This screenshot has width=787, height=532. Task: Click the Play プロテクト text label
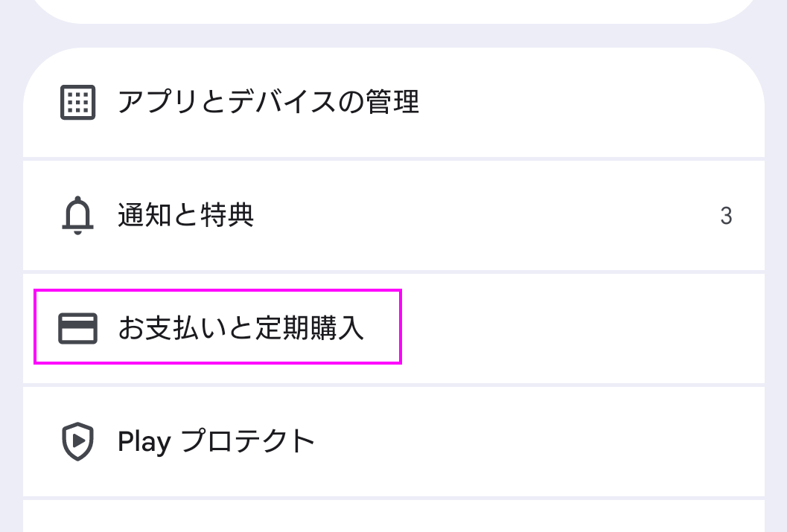click(x=216, y=440)
